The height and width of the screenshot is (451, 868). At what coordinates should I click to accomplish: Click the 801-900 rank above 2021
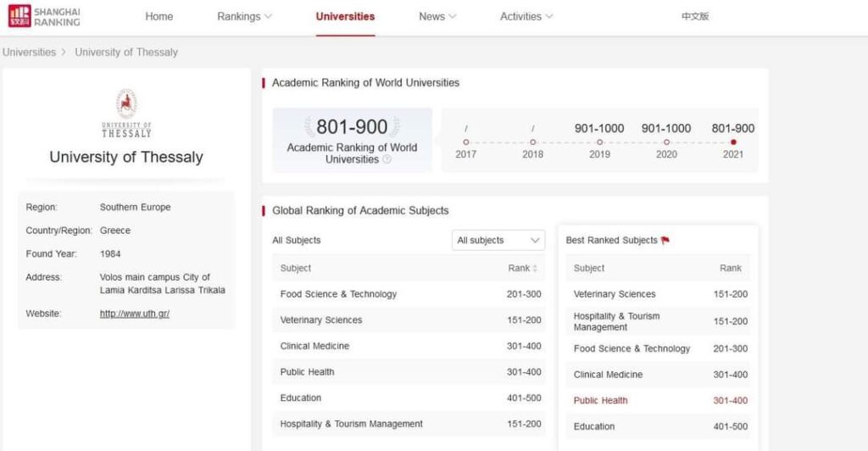733,128
